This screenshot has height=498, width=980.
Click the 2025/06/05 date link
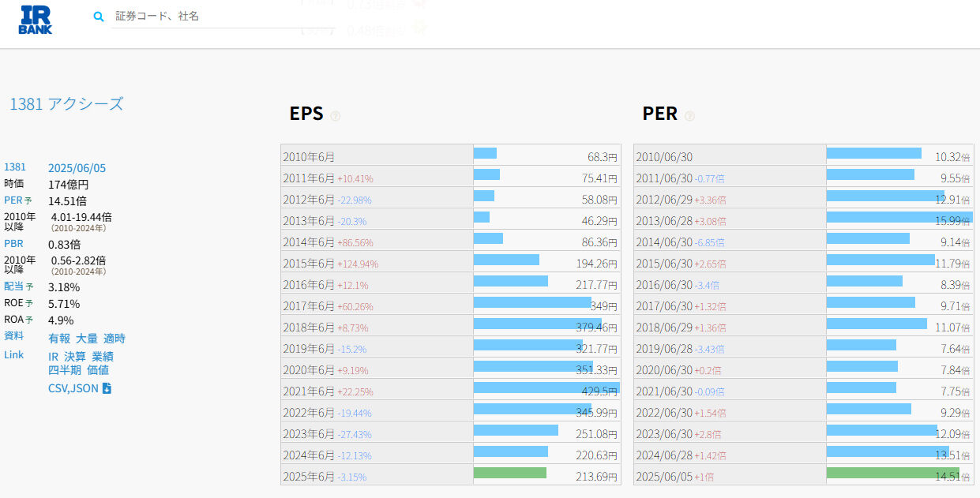(77, 168)
